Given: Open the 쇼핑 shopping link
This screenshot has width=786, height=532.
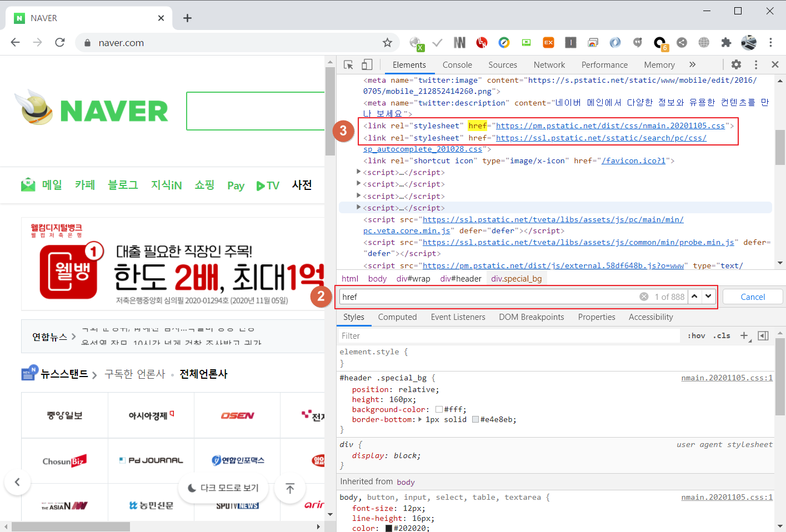Looking at the screenshot, I should [204, 185].
